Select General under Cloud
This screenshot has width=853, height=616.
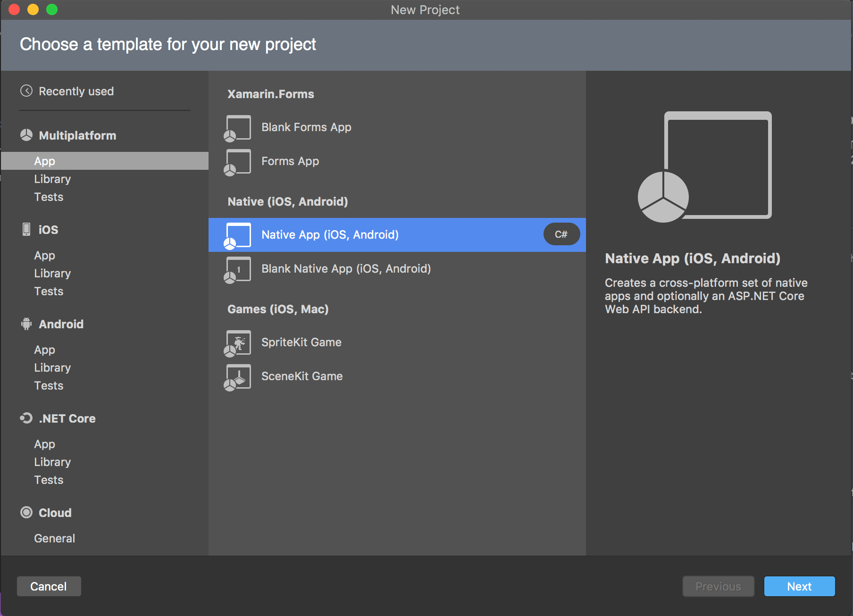pyautogui.click(x=54, y=538)
